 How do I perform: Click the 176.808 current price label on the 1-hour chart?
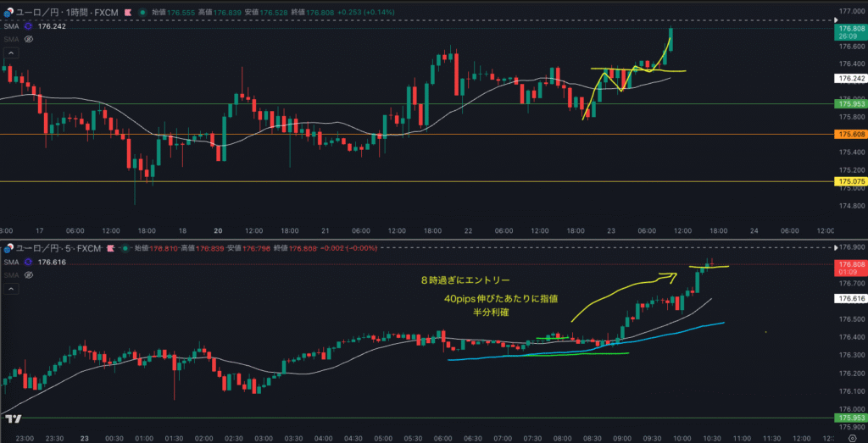(x=849, y=28)
